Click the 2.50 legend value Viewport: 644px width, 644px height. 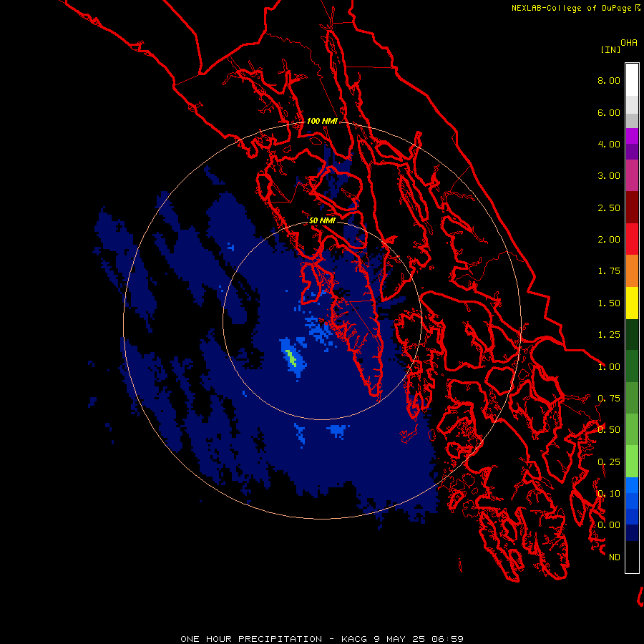tap(609, 208)
